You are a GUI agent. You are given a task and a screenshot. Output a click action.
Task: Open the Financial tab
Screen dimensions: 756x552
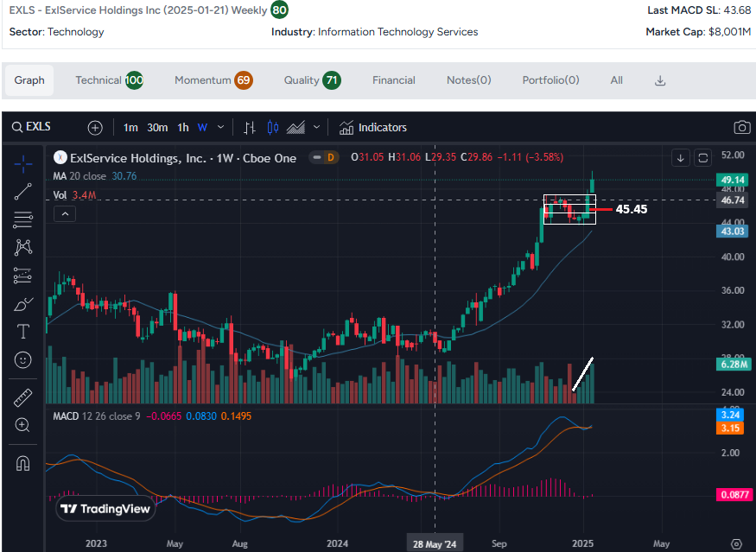pyautogui.click(x=393, y=80)
